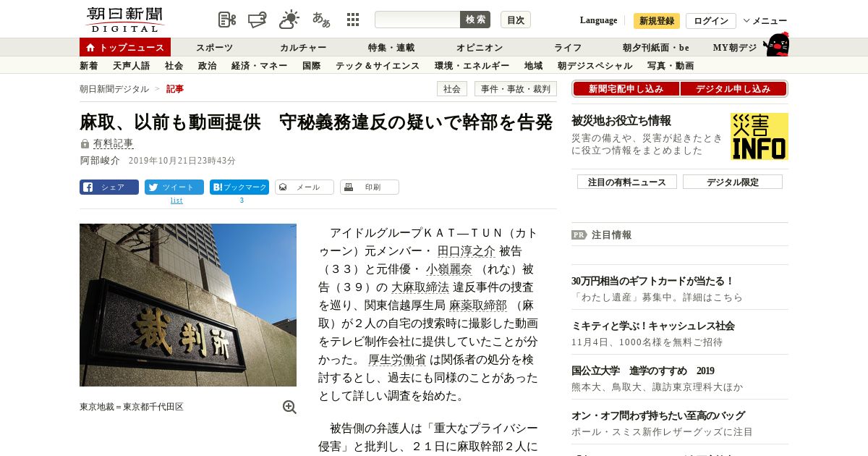Image resolution: width=868 pixels, height=456 pixels.
Task: Follow the 厚生労働省 keyword link
Action: (397, 360)
